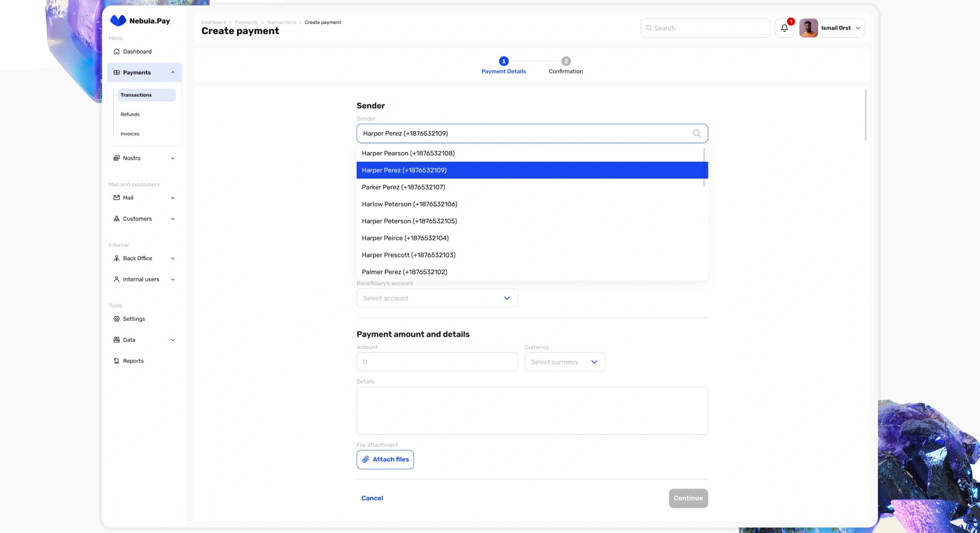Image resolution: width=980 pixels, height=533 pixels.
Task: Open the Beneficiary's Select account dropdown
Action: (x=437, y=298)
